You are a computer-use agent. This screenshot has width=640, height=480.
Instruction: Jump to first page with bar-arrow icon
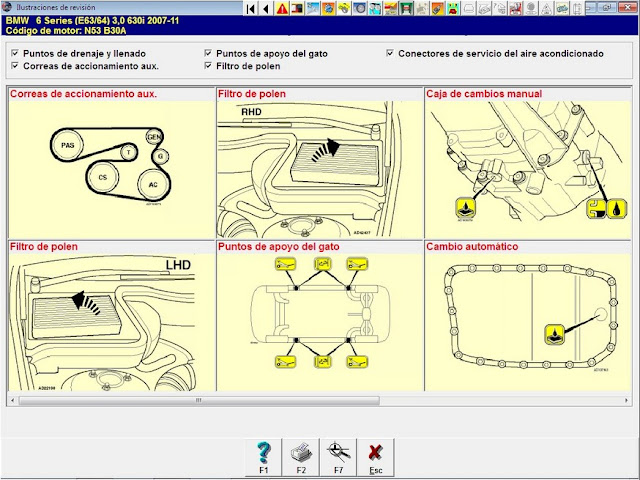(251, 8)
